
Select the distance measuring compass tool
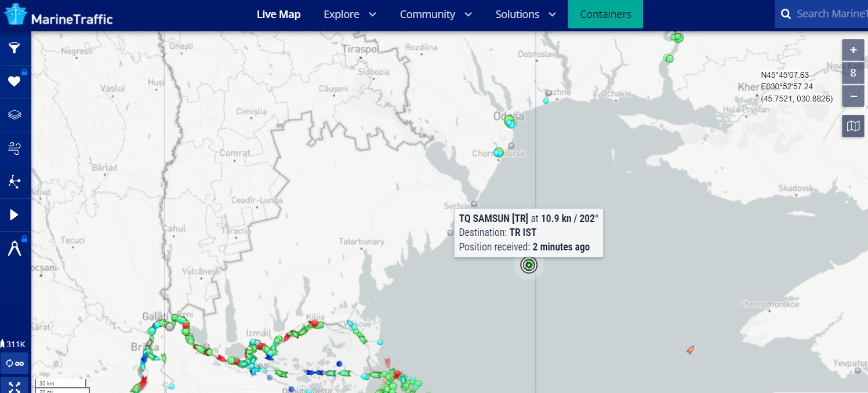coord(14,249)
